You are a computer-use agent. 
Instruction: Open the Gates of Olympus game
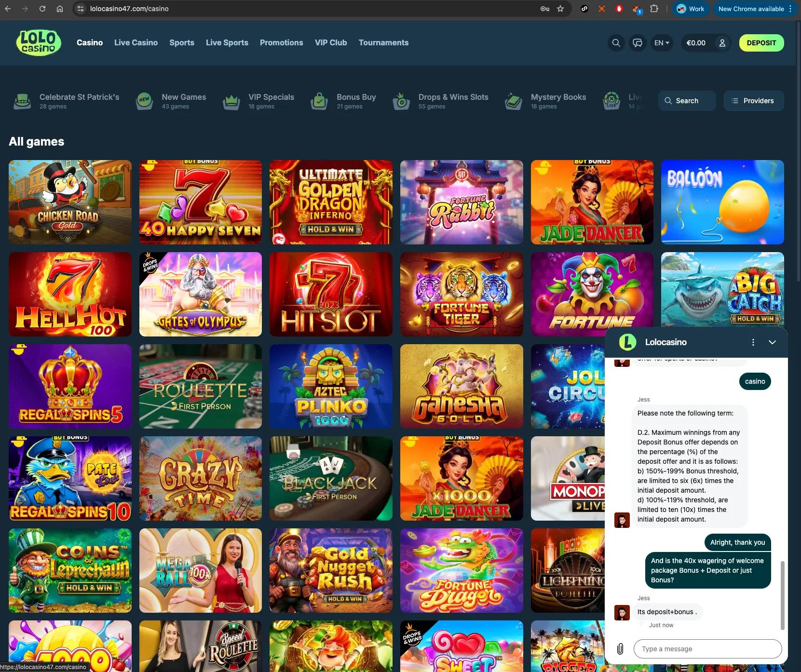[201, 294]
